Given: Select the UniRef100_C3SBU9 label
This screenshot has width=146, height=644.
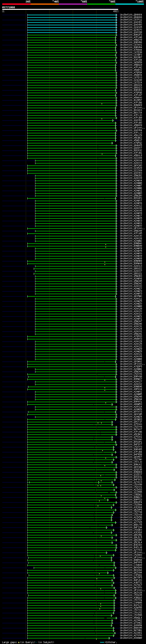Looking at the screenshot, I should (131, 565).
